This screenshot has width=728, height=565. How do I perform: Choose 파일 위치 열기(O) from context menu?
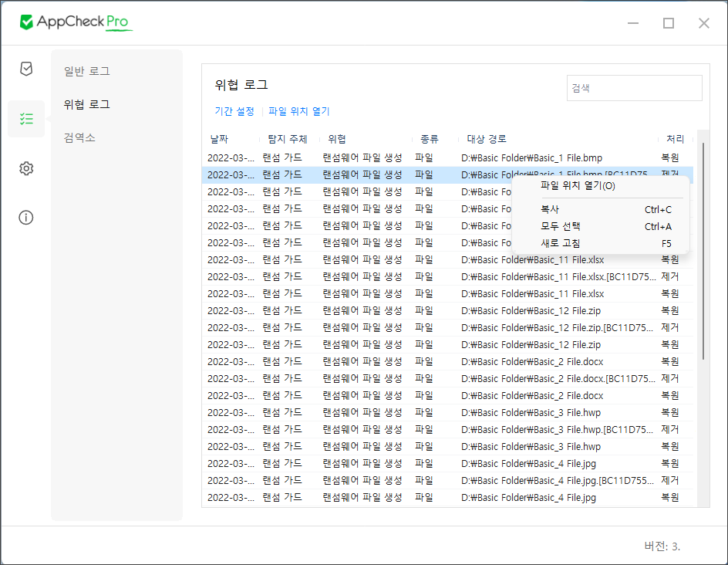pos(578,186)
